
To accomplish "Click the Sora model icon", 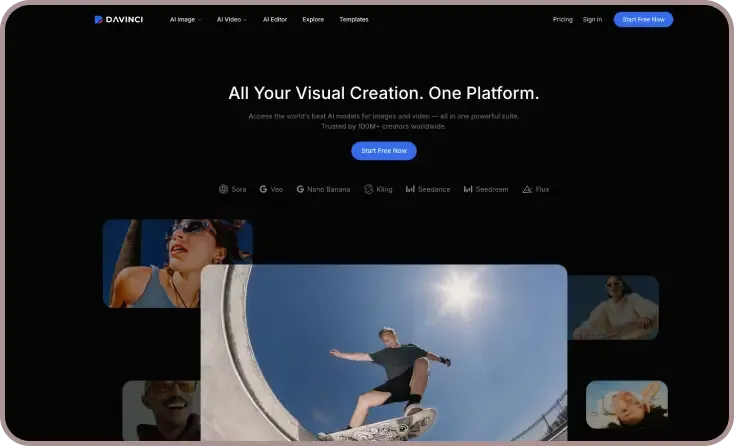I will [x=223, y=189].
